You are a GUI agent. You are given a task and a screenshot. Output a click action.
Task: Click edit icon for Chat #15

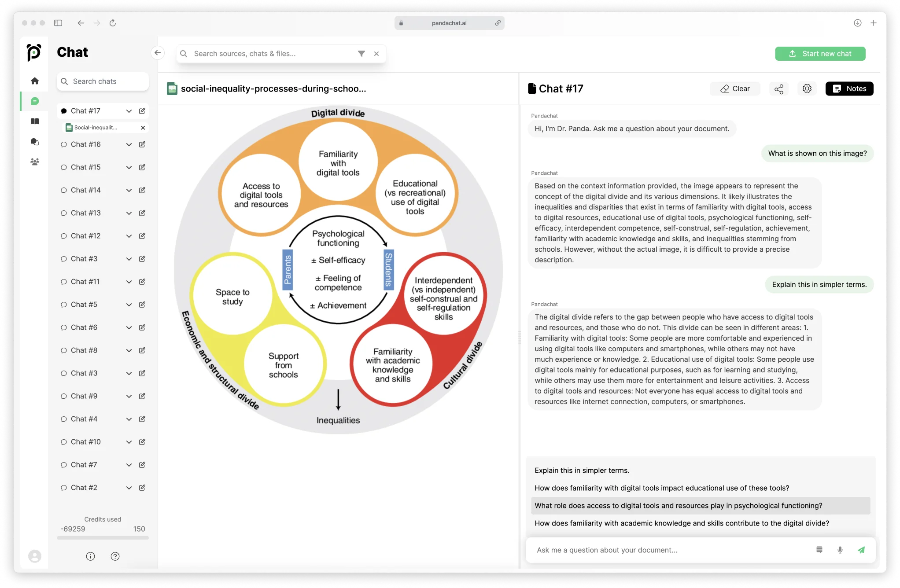point(142,167)
